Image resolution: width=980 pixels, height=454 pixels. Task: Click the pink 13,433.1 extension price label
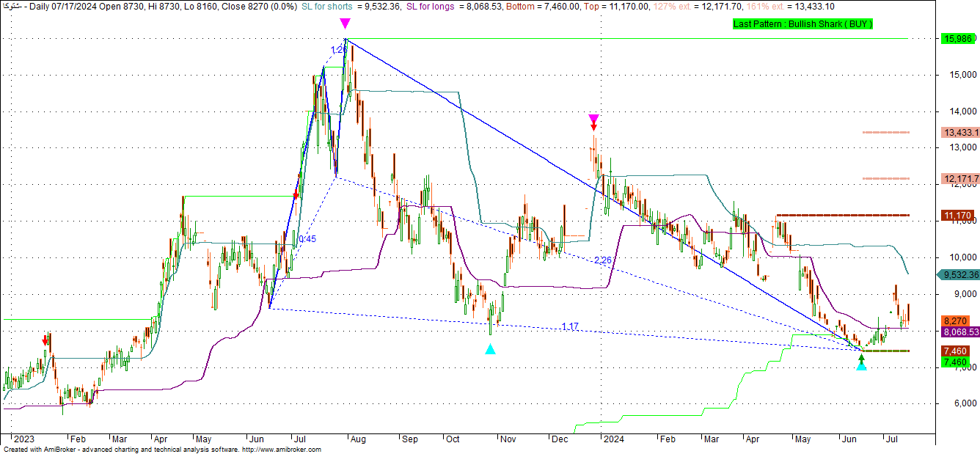point(959,133)
